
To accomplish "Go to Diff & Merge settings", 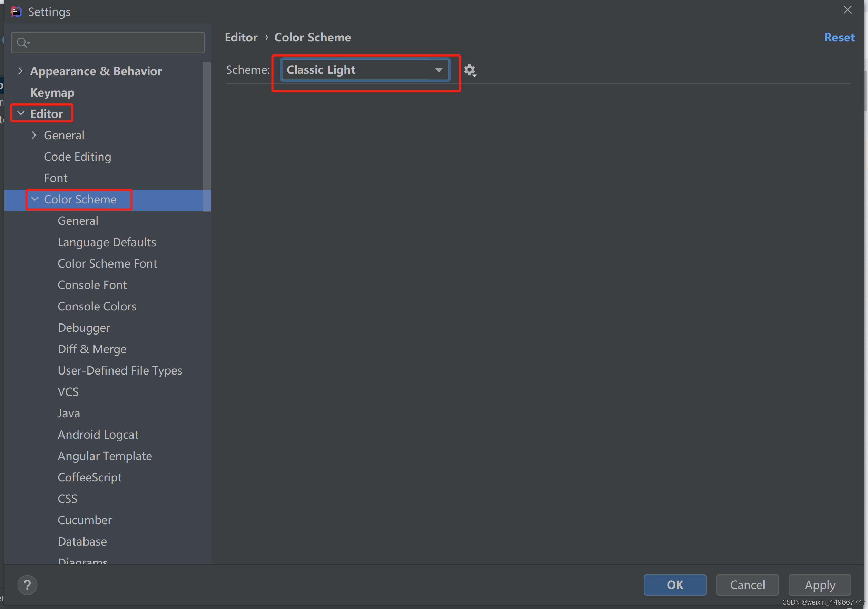I will (x=92, y=349).
